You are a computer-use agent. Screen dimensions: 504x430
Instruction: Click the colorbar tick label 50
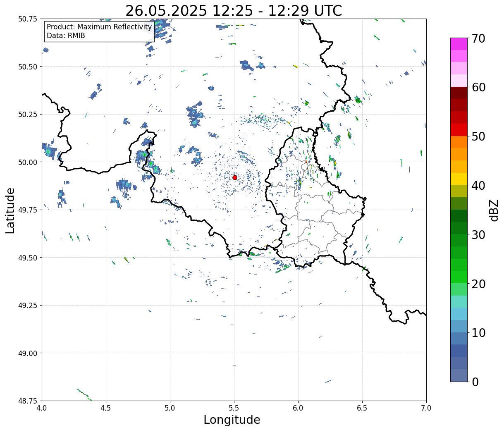pos(478,136)
